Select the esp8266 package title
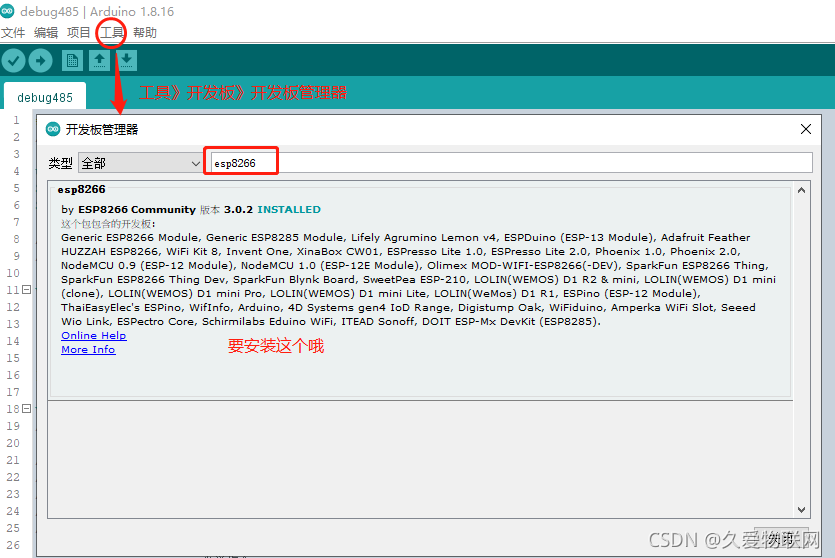 point(81,189)
